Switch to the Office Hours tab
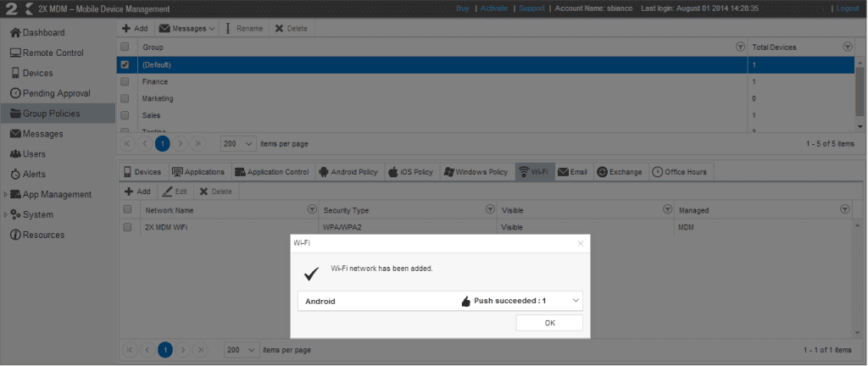This screenshot has height=366, width=868. [x=680, y=172]
